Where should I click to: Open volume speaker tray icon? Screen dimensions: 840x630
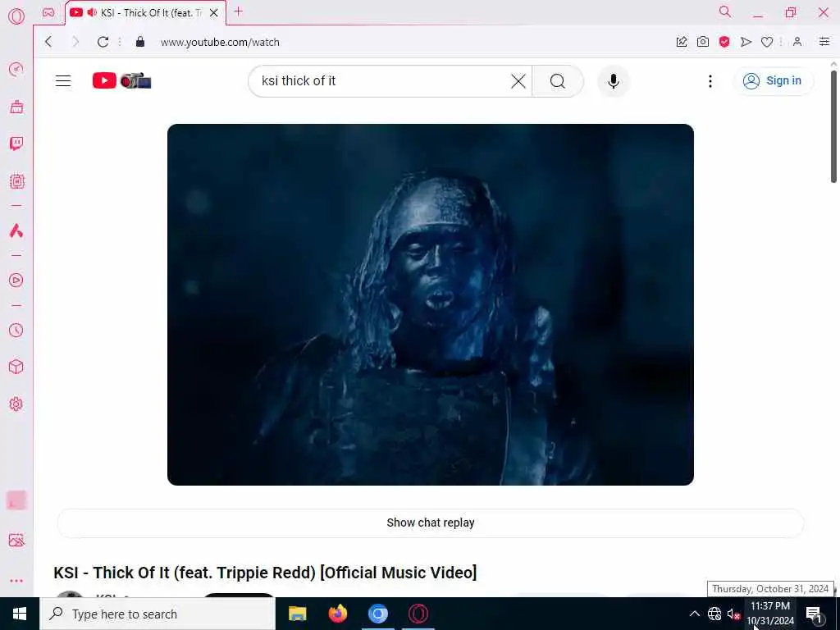pyautogui.click(x=733, y=614)
